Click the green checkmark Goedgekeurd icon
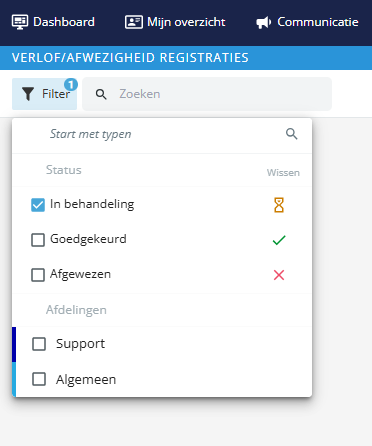The image size is (372, 446). point(279,240)
